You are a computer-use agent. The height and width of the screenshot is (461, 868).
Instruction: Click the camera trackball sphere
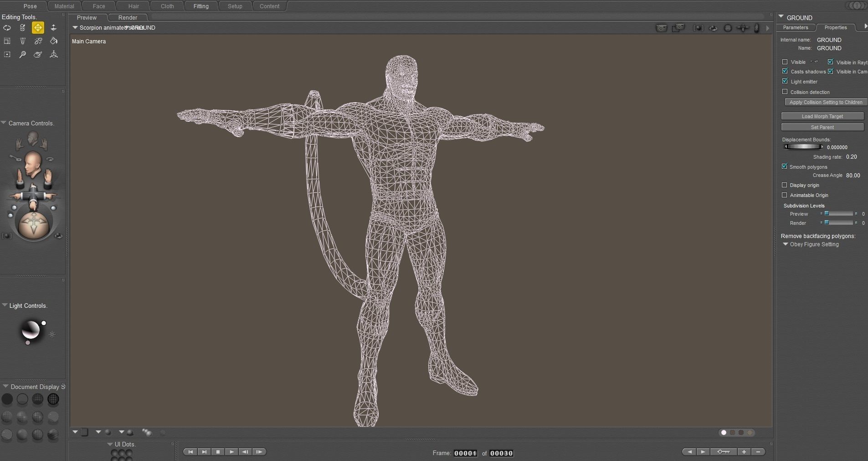coord(34,225)
